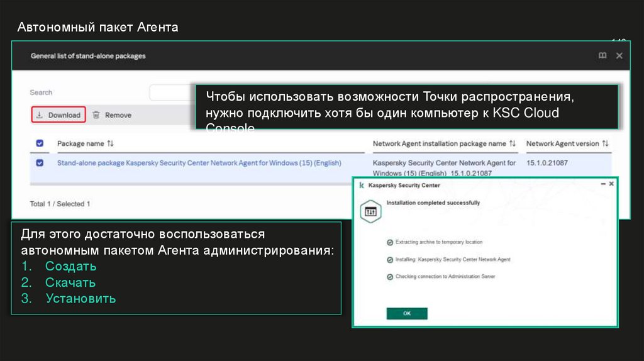Click 'Installation completed successfully' text
644x361 pixels.
[433, 203]
